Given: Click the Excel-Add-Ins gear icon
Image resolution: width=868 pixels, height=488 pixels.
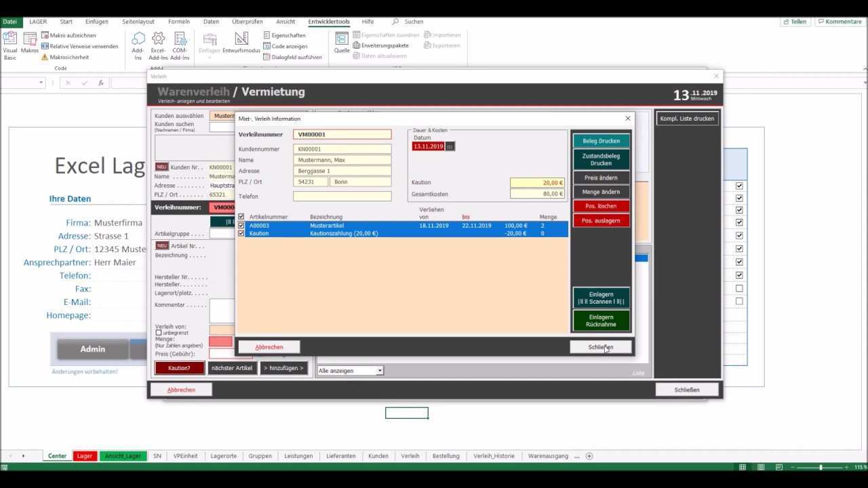Looking at the screenshot, I should pos(158,41).
